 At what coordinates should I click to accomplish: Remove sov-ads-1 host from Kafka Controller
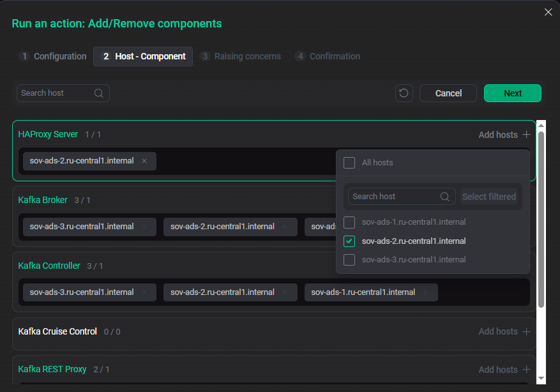425,292
